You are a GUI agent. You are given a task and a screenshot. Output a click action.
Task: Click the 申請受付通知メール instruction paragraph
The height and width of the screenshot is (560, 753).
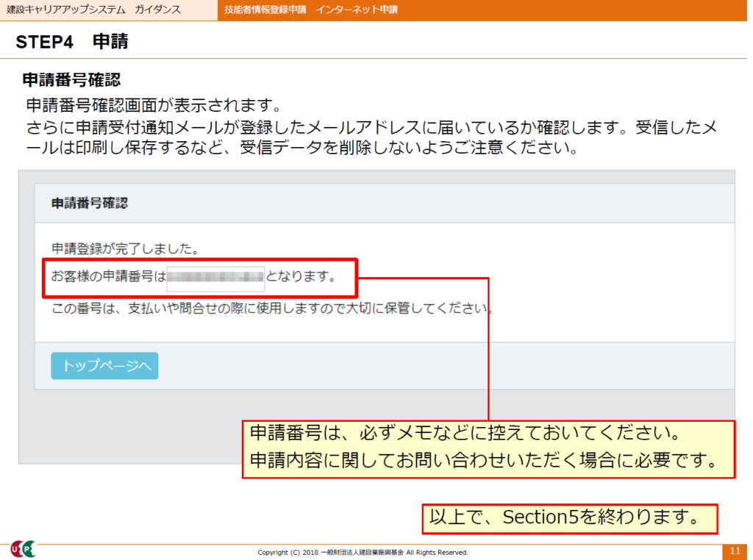368,138
